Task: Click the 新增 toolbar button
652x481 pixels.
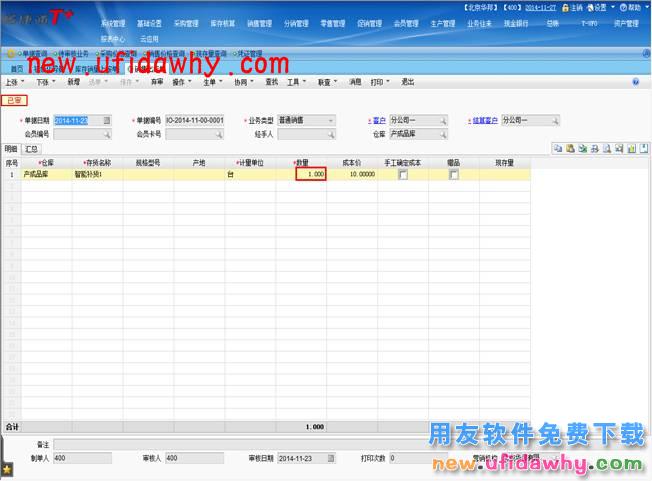Action: point(74,82)
